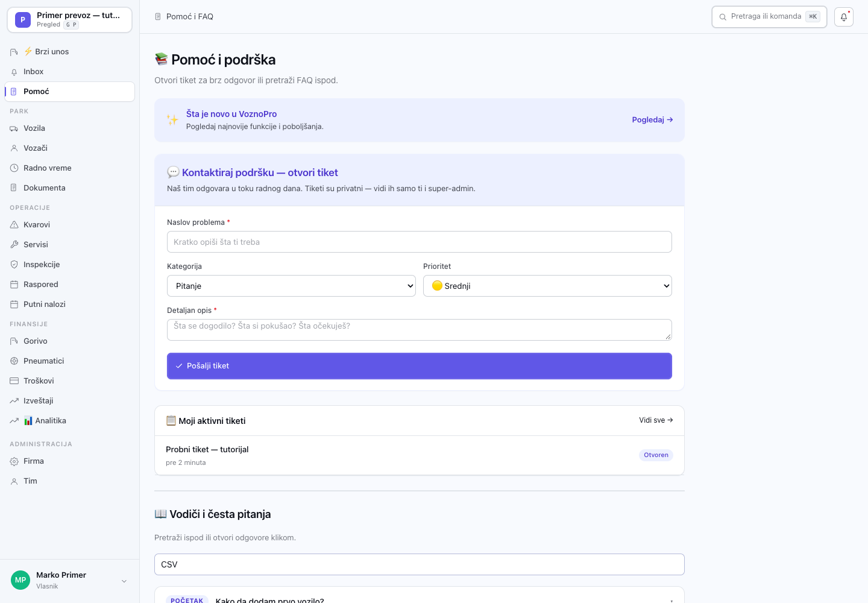Open the Brzi unos menu item

click(69, 52)
